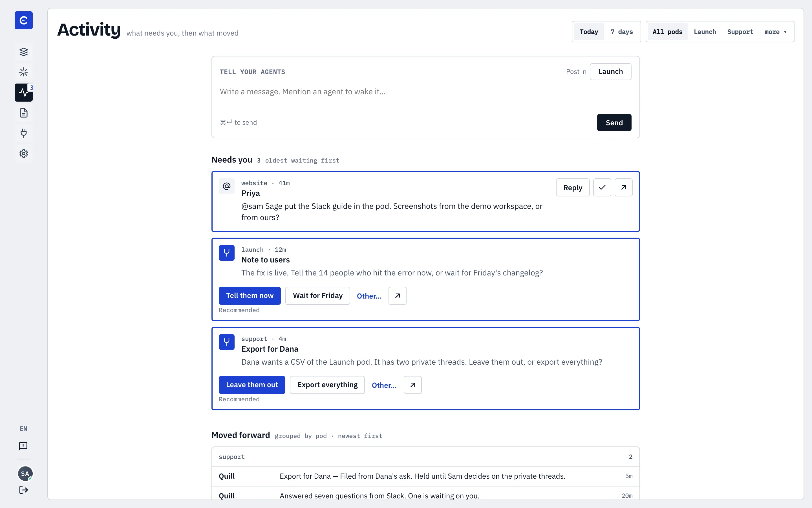This screenshot has height=508, width=812.
Task: Click the fork icon on Export for Dana
Action: click(226, 342)
